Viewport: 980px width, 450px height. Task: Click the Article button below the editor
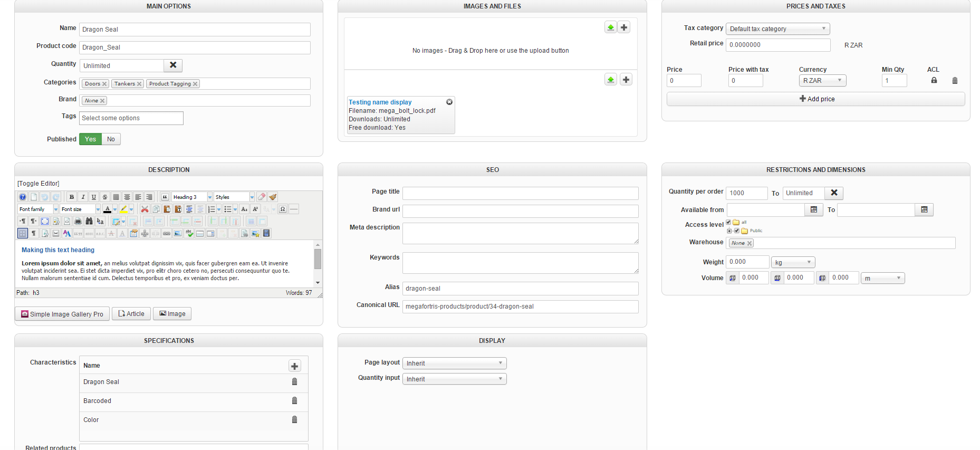[x=131, y=314]
